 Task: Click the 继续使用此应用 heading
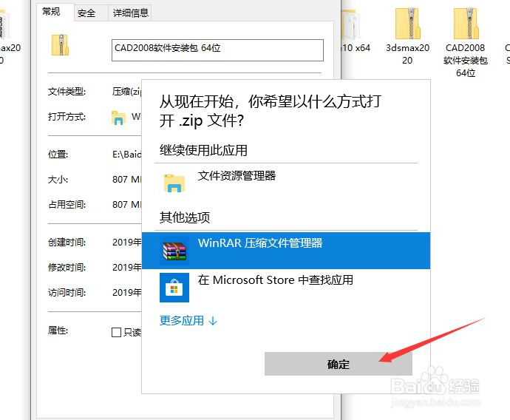pyautogui.click(x=203, y=150)
